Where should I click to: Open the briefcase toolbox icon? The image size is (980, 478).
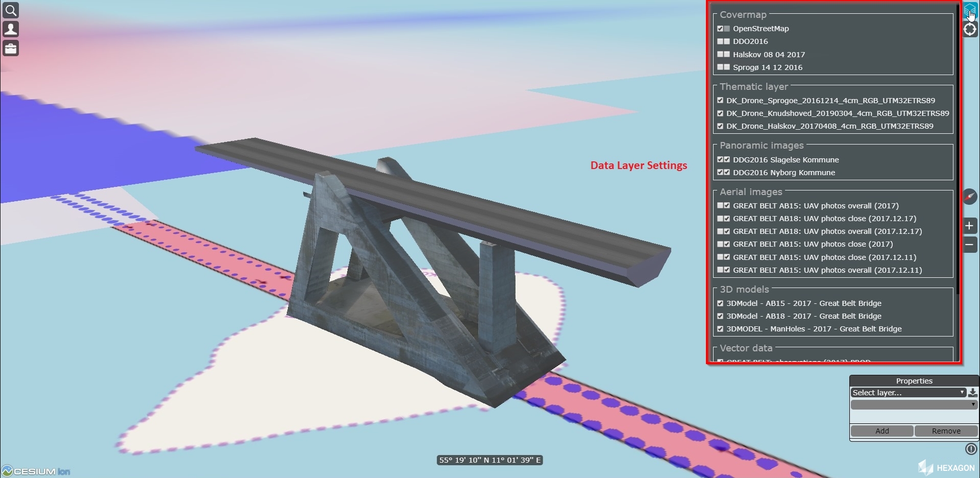click(x=11, y=49)
